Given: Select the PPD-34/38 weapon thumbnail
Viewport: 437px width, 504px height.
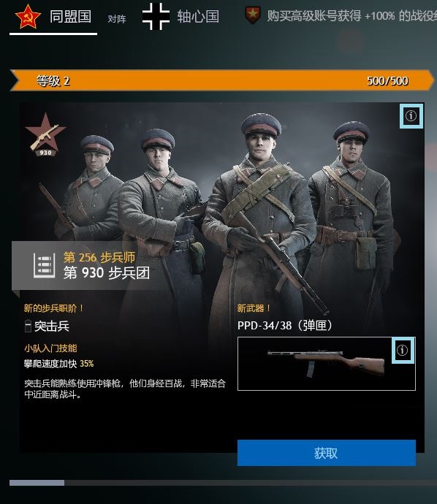Looking at the screenshot, I should pos(327,364).
